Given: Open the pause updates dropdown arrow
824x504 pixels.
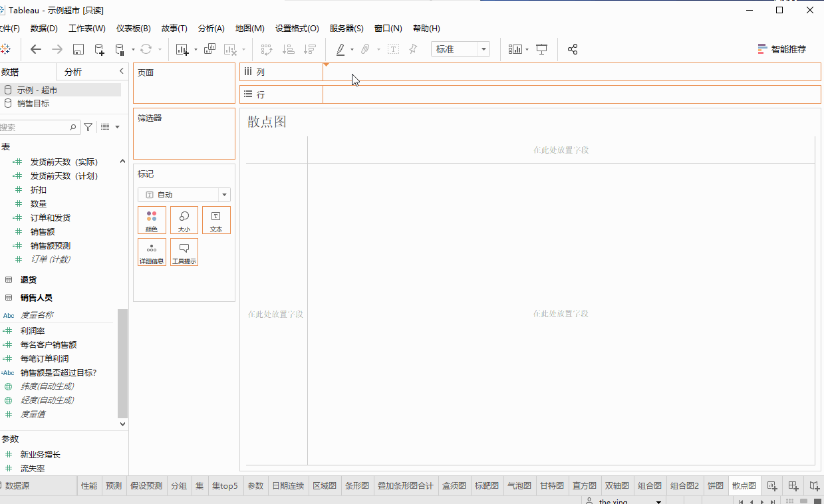Looking at the screenshot, I should (x=133, y=50).
